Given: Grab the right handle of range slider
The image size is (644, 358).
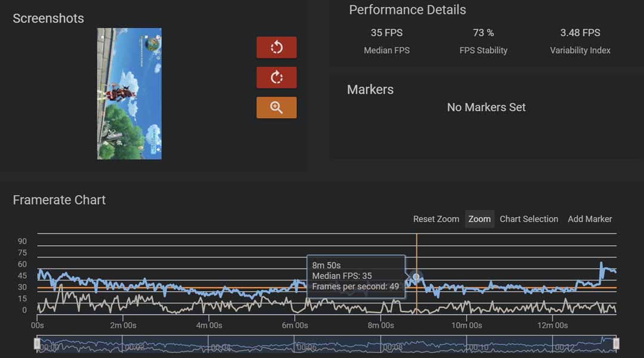Looking at the screenshot, I should [x=616, y=344].
